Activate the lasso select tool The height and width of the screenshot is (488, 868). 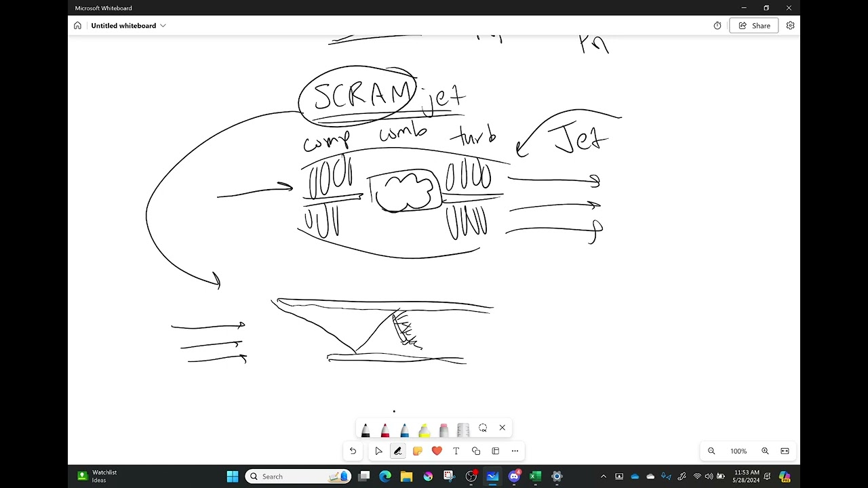483,428
